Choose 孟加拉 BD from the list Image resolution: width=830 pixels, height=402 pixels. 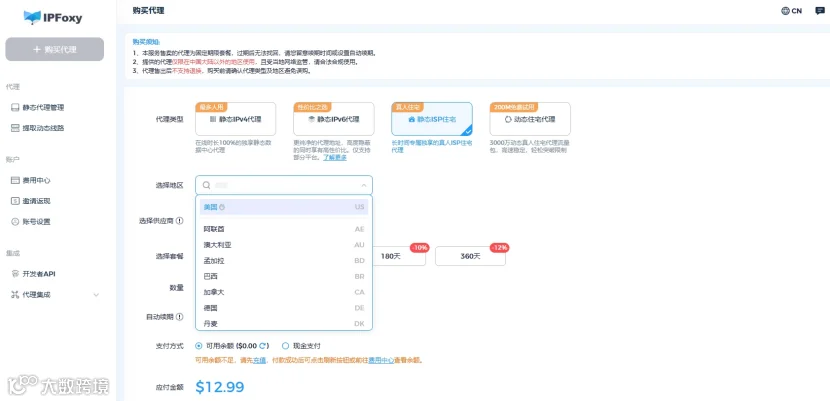click(284, 261)
